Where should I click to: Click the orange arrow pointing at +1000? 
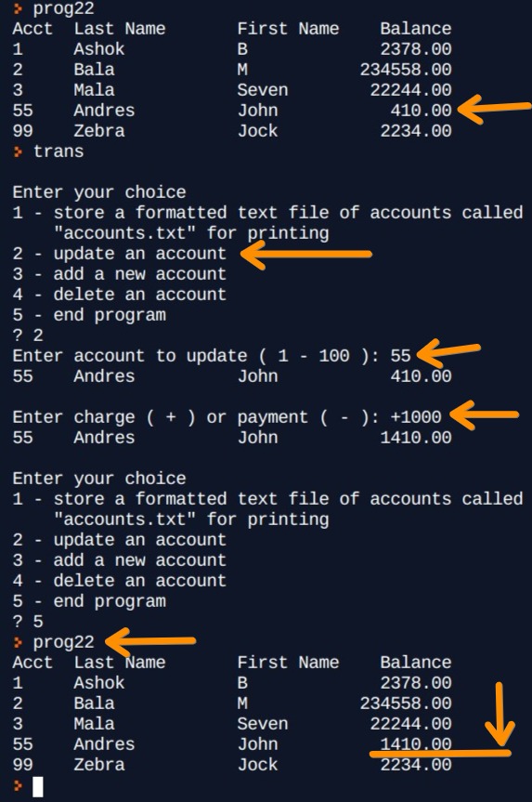[484, 415]
